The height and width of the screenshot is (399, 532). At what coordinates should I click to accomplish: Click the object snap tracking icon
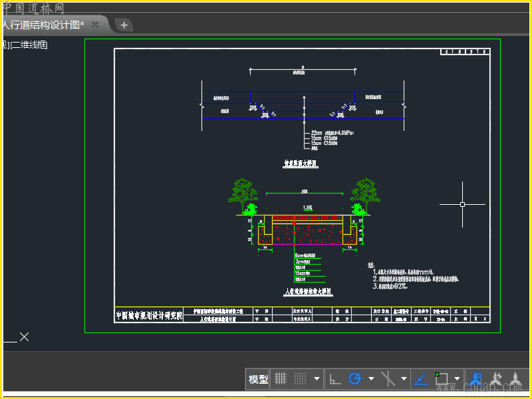pyautogui.click(x=421, y=379)
